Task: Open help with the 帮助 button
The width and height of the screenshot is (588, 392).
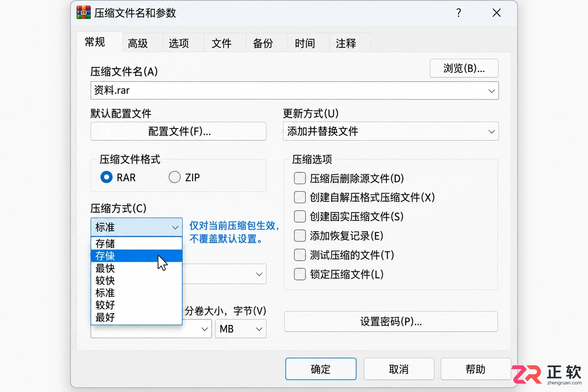Action: coord(476,369)
